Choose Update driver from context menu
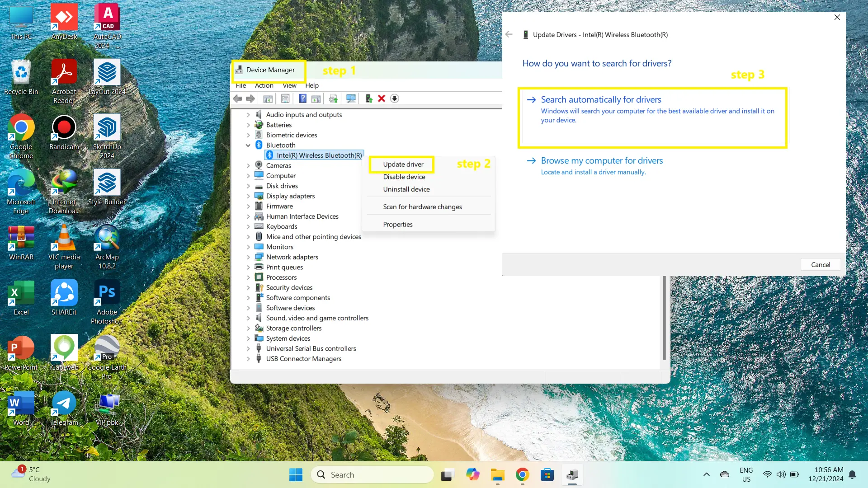The image size is (868, 488). pos(403,164)
